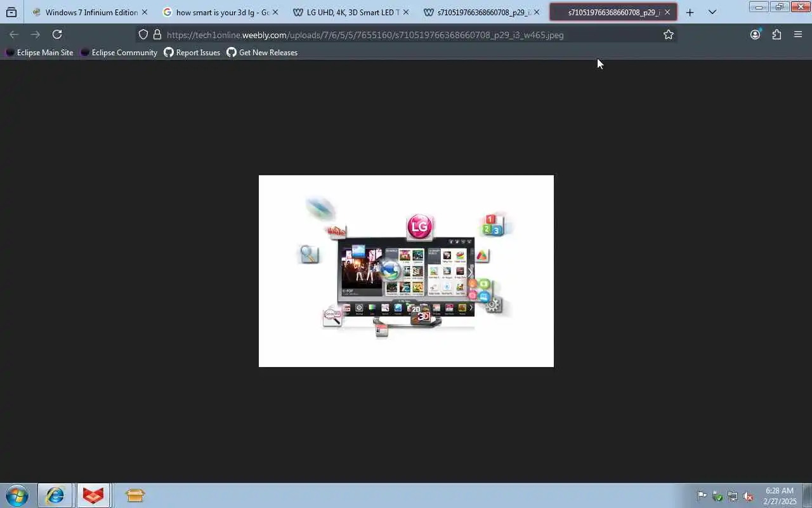Switch to the fourth tab with Weebly icon
The width and height of the screenshot is (812, 508).
pos(483,12)
